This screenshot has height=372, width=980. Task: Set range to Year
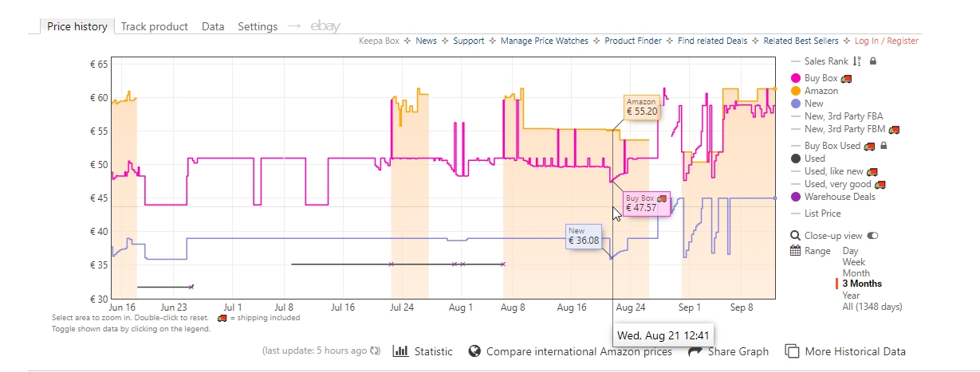click(852, 295)
